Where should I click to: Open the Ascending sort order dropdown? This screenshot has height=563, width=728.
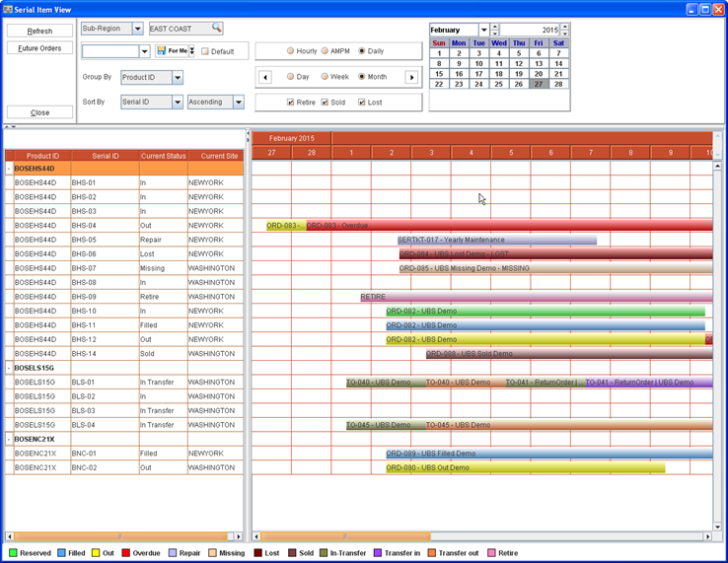238,103
